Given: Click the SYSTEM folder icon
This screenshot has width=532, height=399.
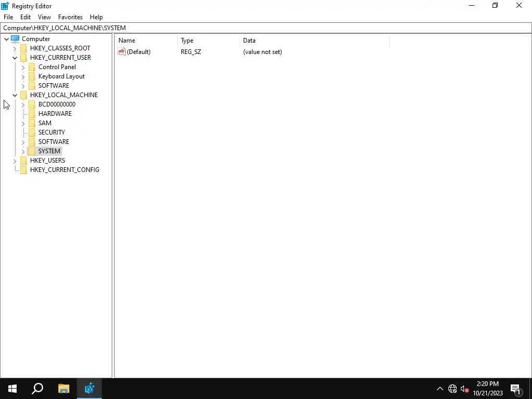Looking at the screenshot, I should [32, 151].
